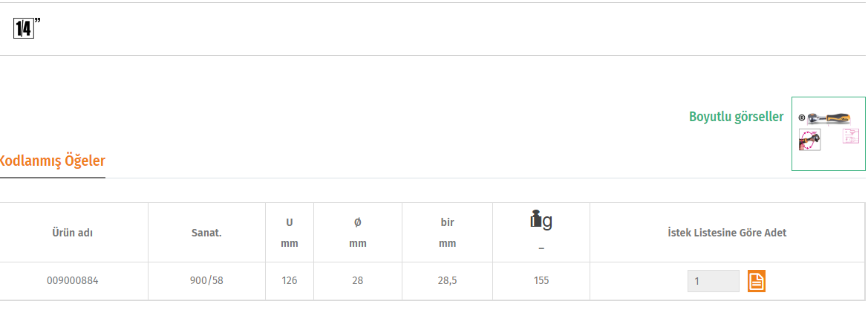Click the 28 diameter value cell

[358, 281]
